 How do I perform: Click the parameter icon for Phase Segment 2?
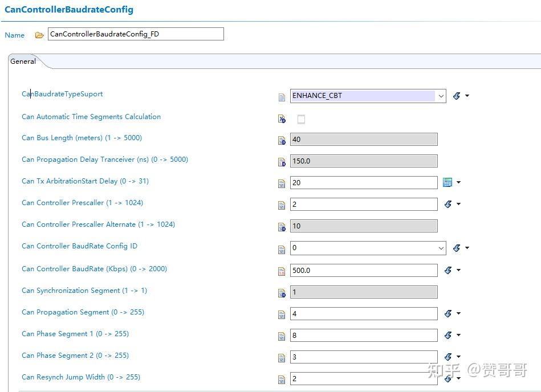(282, 358)
